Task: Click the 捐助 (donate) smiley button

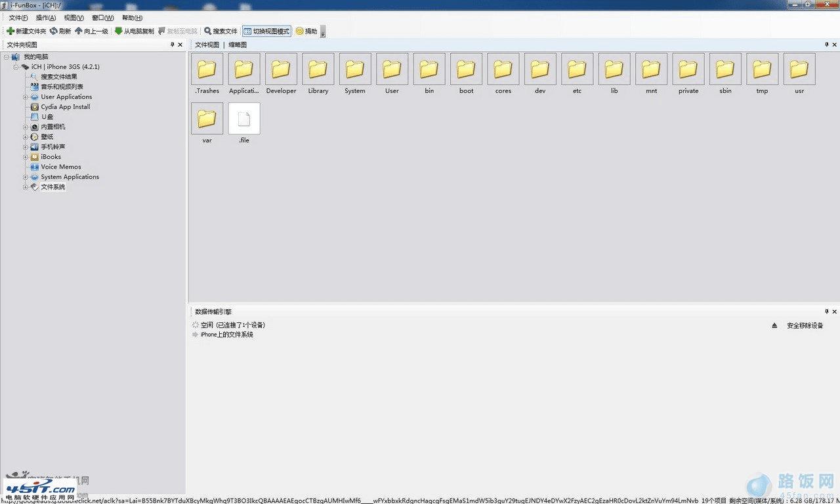Action: (306, 31)
